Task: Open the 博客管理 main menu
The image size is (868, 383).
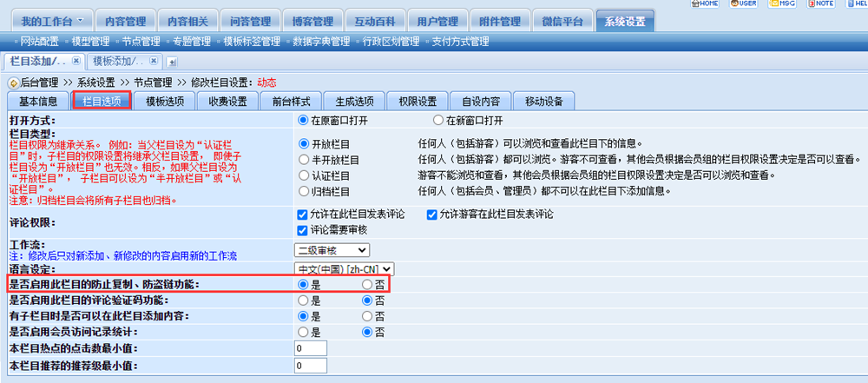Action: tap(312, 22)
